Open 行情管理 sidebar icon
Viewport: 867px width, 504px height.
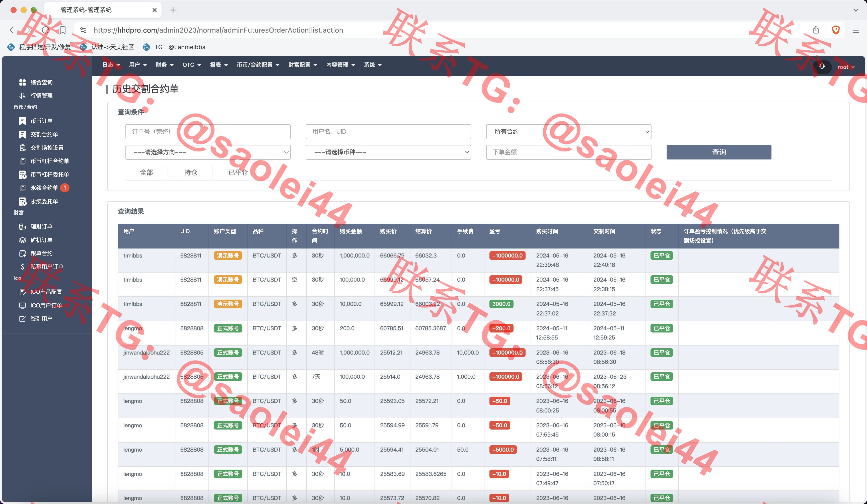22,96
